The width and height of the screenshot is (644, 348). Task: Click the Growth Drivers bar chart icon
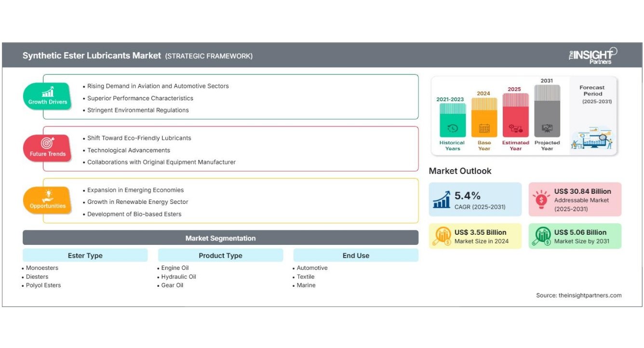click(x=48, y=92)
